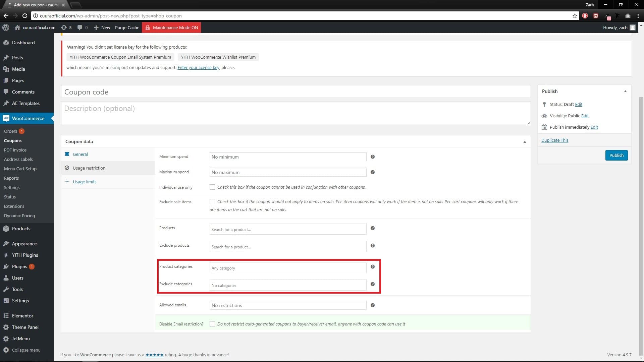Collapse the Coupon data panel arrow
Image resolution: width=644 pixels, height=362 pixels.
pos(525,142)
